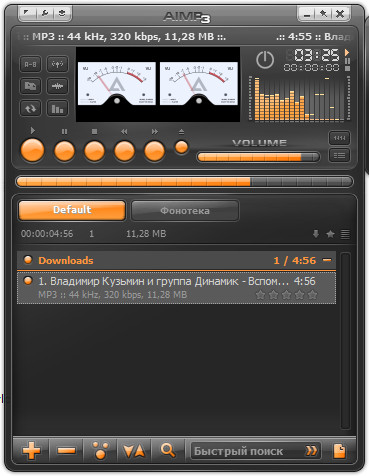Open the playlist menu lines icon

(x=345, y=234)
